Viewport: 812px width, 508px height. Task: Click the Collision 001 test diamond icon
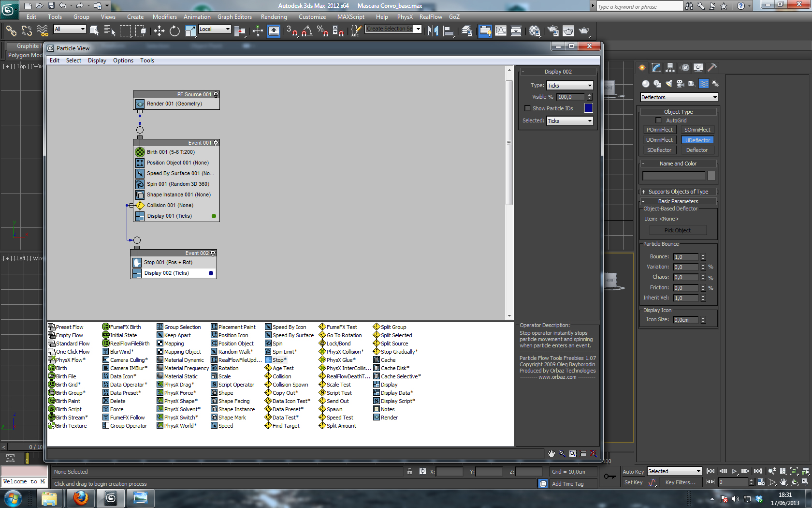point(140,205)
